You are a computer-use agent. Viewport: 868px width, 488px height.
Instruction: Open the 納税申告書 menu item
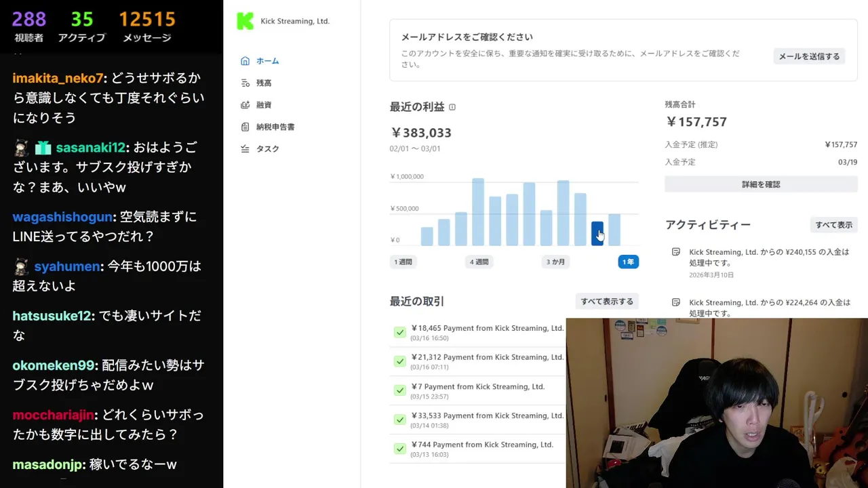pos(275,127)
